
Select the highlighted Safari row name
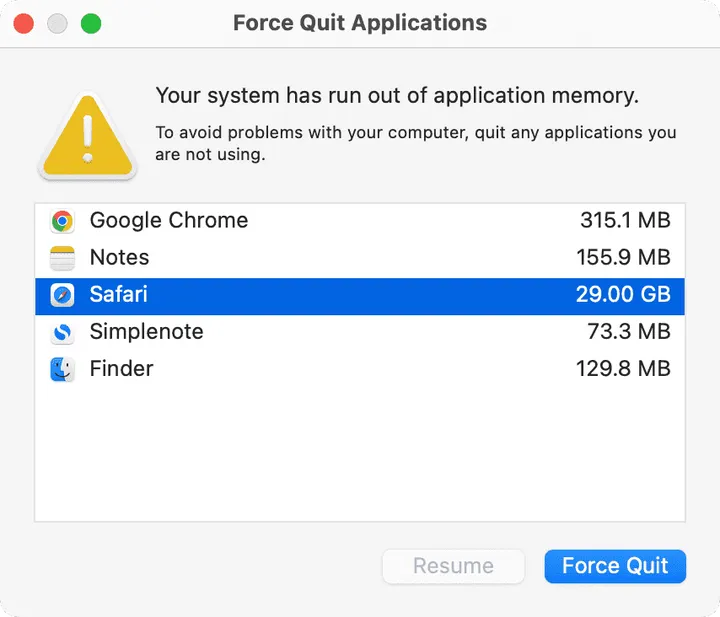[118, 295]
